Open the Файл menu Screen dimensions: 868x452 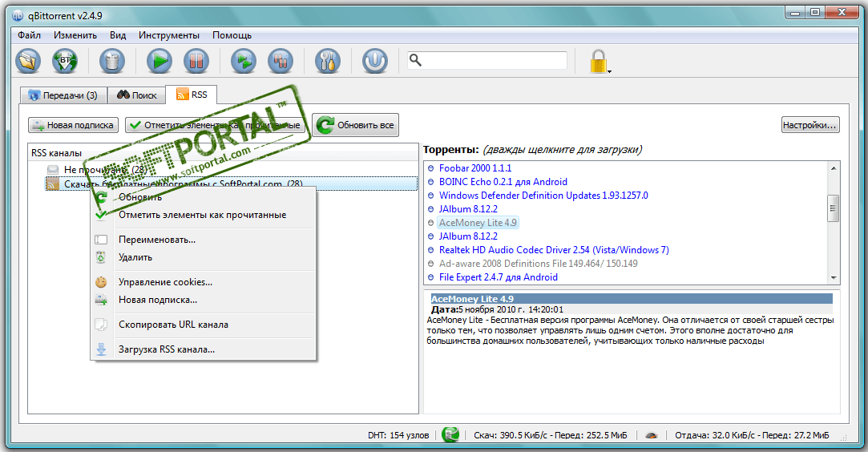click(x=30, y=34)
